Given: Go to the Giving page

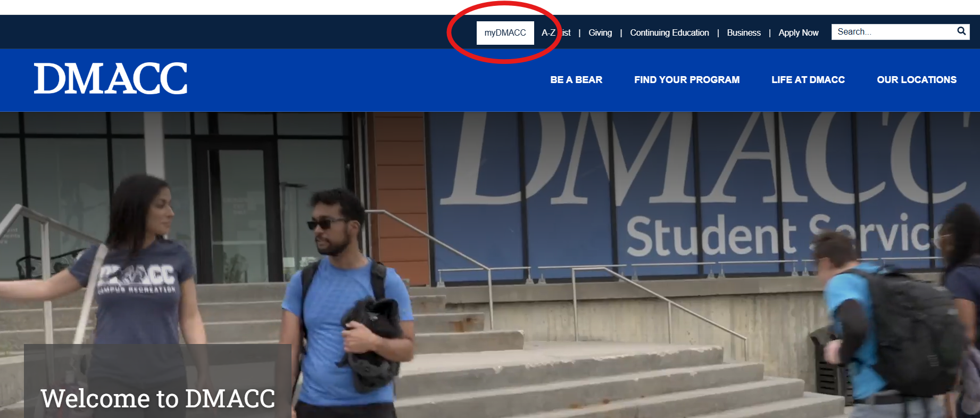Looking at the screenshot, I should pyautogui.click(x=600, y=33).
